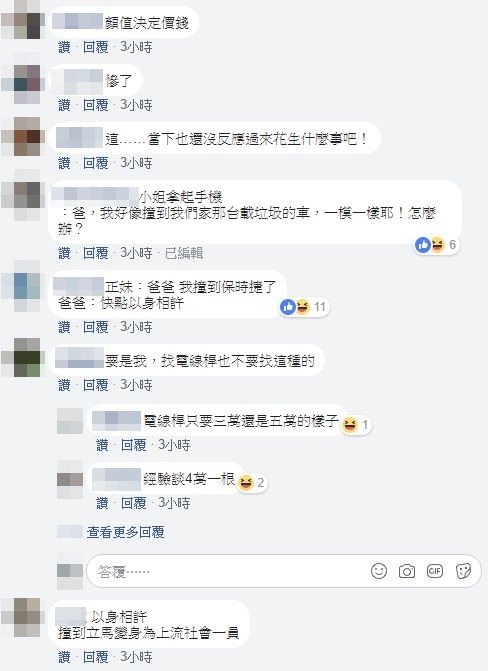Open avatar of 顏值決定價錢 commenter
The image size is (488, 671).
22,20
